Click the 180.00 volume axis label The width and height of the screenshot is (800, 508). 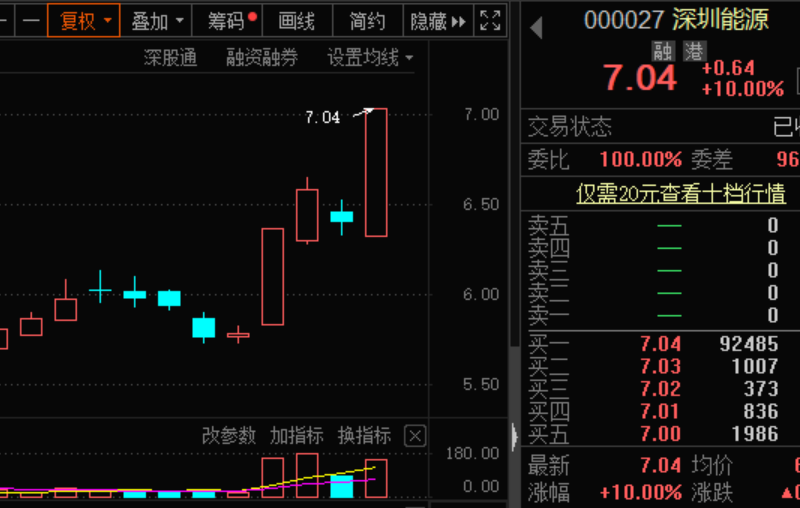[472, 453]
